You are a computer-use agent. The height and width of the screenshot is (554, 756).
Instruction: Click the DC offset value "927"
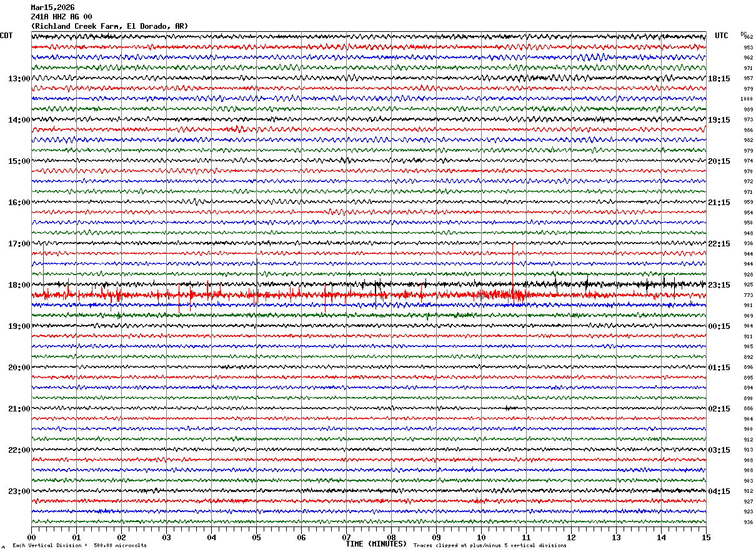click(x=748, y=501)
